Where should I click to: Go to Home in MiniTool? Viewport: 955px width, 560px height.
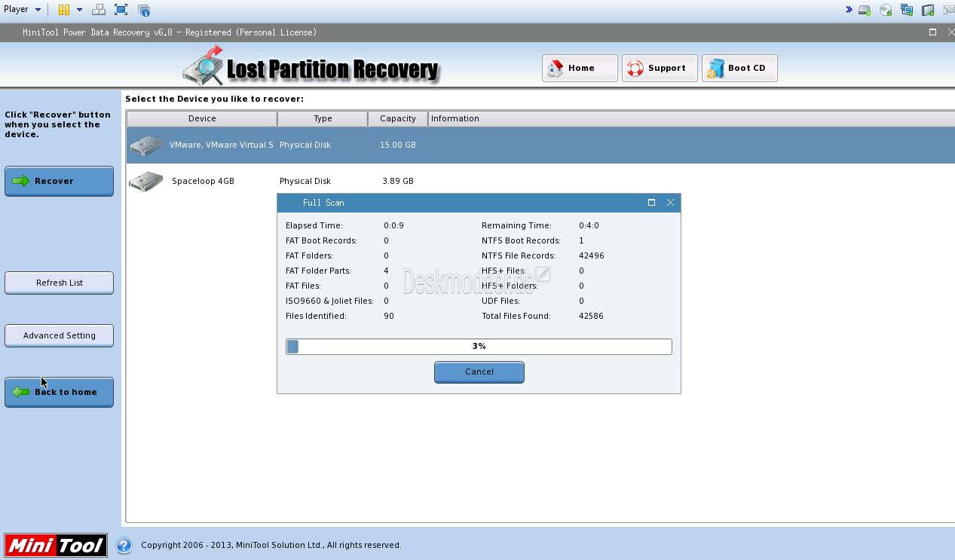pyautogui.click(x=580, y=68)
